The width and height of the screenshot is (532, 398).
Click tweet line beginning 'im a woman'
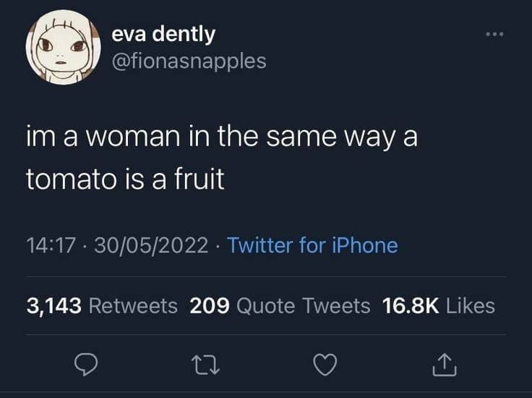click(222, 137)
